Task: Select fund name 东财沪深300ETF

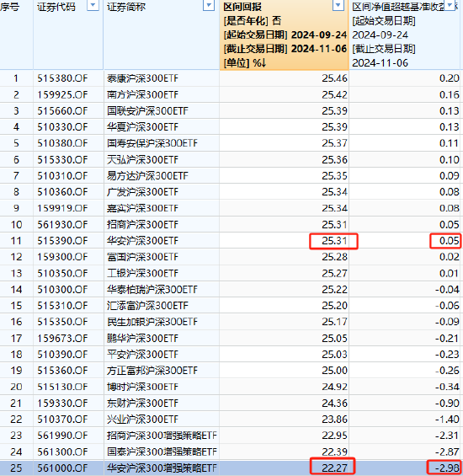Action: pos(142,404)
